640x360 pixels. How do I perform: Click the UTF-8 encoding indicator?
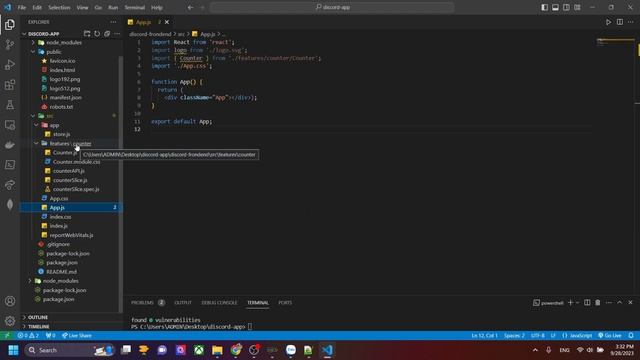point(538,336)
